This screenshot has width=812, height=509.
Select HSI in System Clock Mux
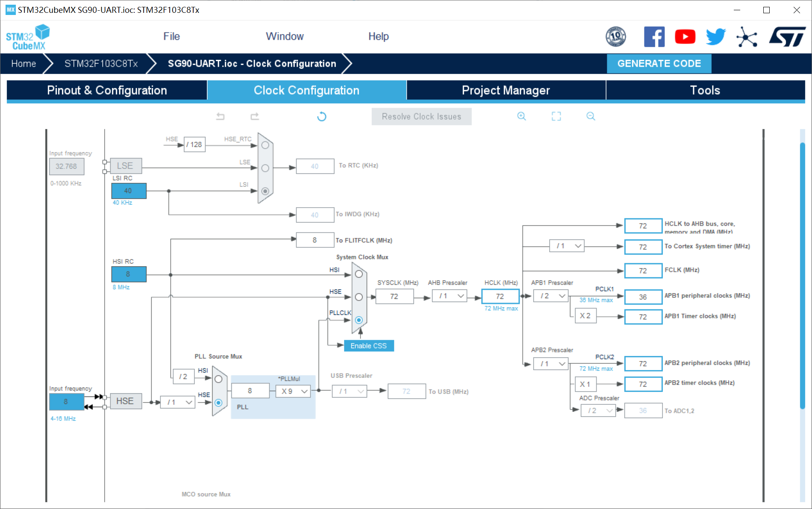pos(359,274)
